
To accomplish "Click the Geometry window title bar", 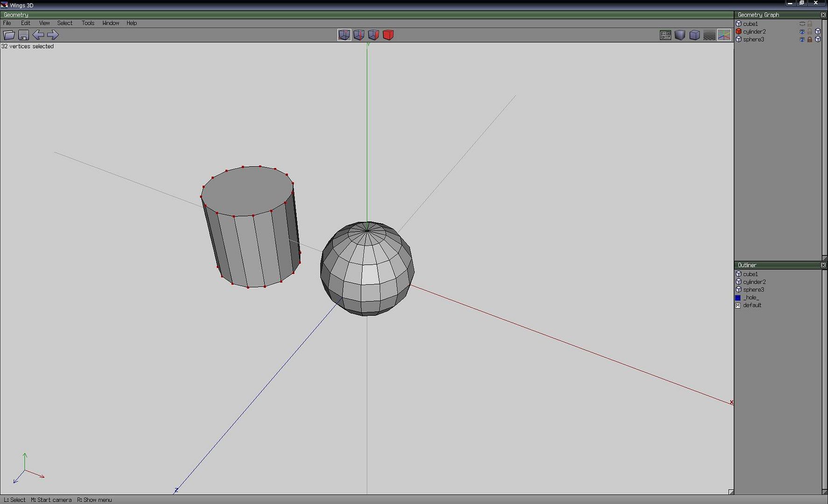I will (x=367, y=15).
